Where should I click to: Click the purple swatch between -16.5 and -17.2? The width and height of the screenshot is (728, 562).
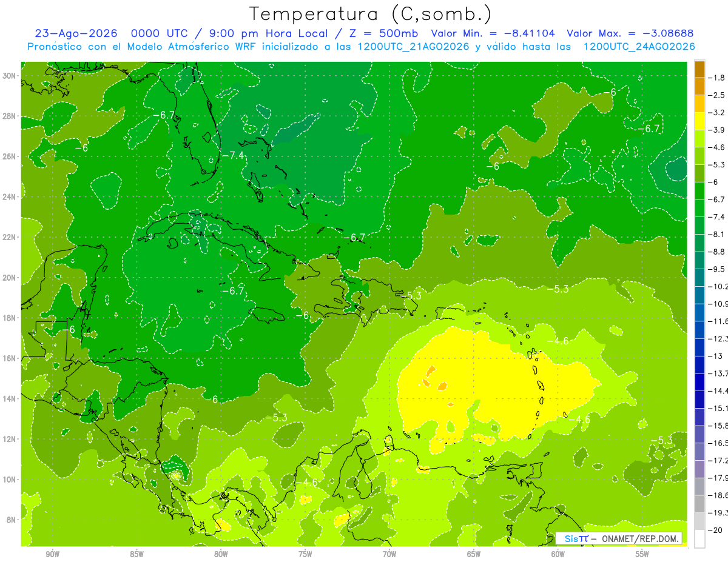point(699,452)
